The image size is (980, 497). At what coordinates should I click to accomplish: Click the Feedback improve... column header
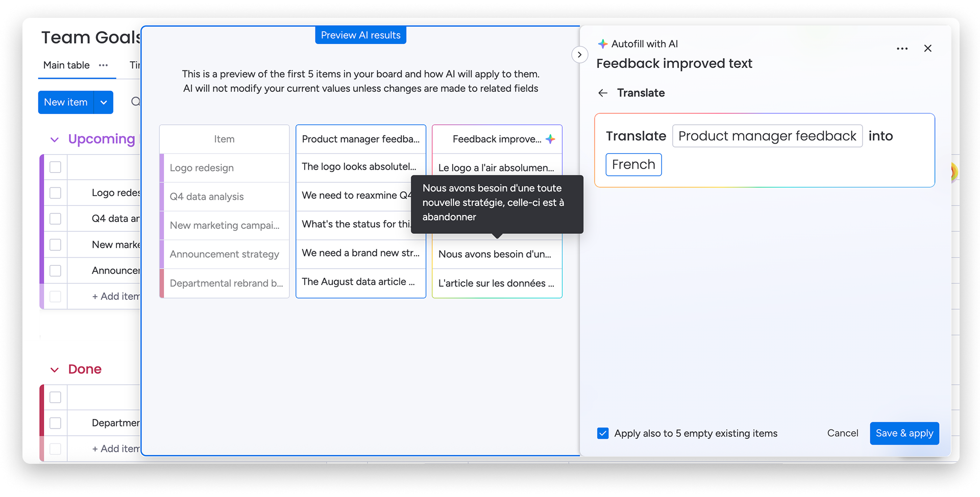pos(497,139)
